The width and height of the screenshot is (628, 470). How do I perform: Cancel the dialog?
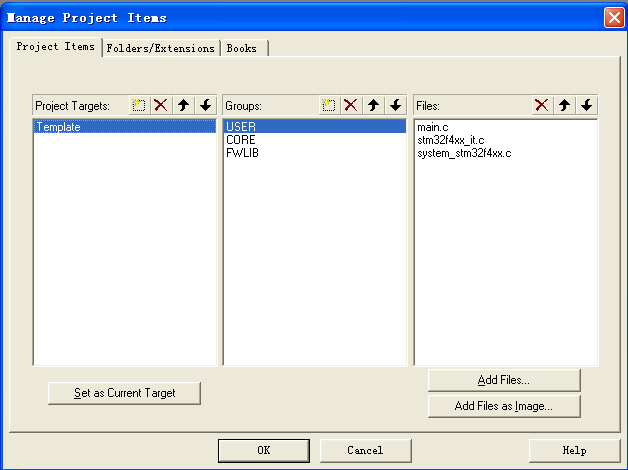click(366, 450)
